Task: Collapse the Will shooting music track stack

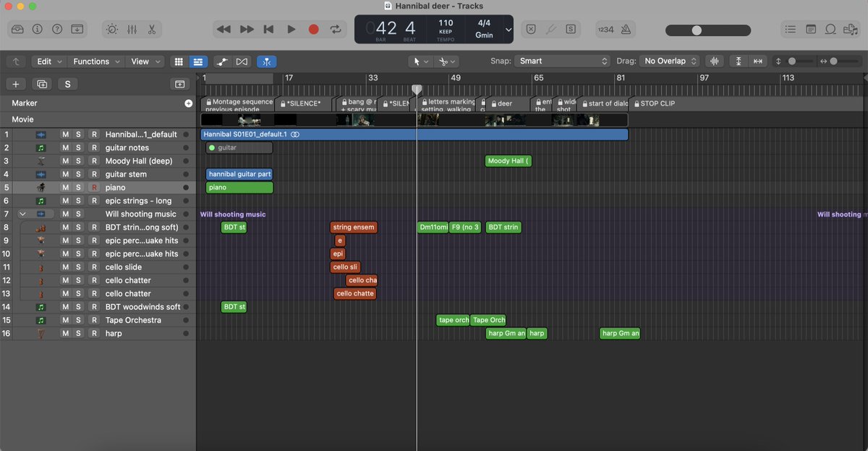Action: [x=22, y=214]
